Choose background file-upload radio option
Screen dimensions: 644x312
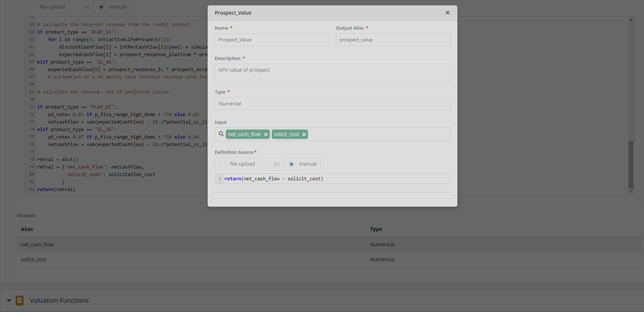(33, 7)
